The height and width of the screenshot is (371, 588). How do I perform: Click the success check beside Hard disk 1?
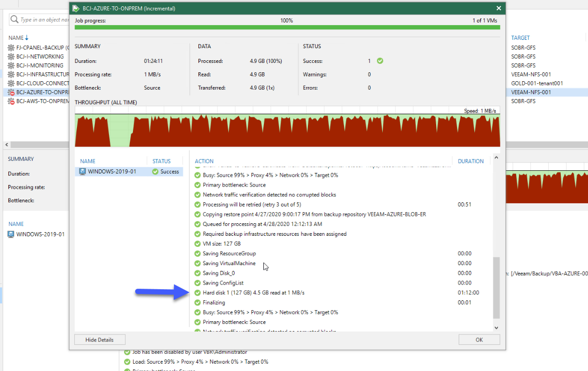click(x=197, y=292)
